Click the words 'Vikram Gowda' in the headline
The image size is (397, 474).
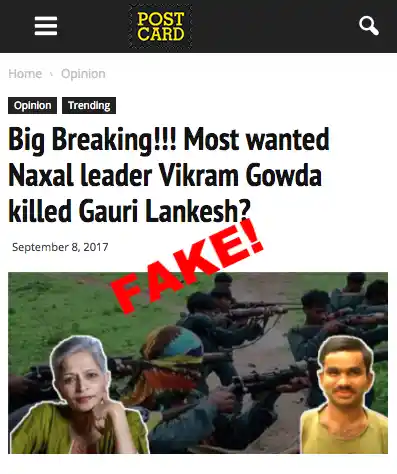(240, 175)
